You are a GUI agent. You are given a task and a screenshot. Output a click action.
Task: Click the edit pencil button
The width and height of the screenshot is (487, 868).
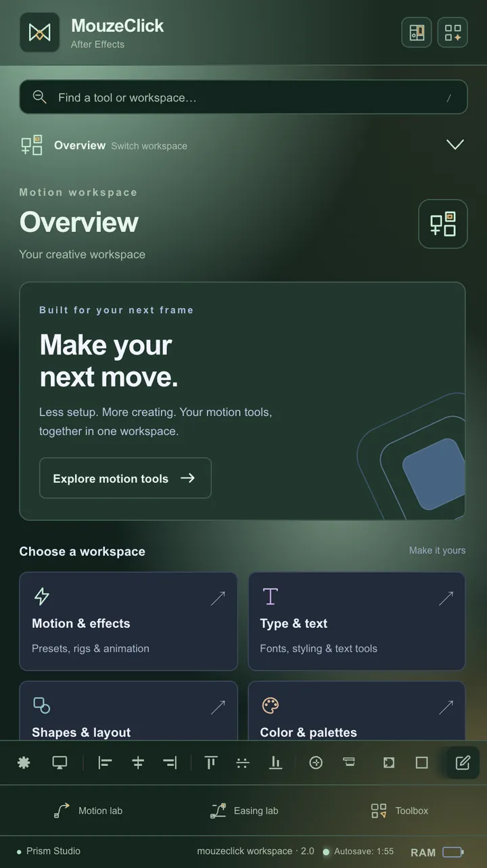(463, 762)
